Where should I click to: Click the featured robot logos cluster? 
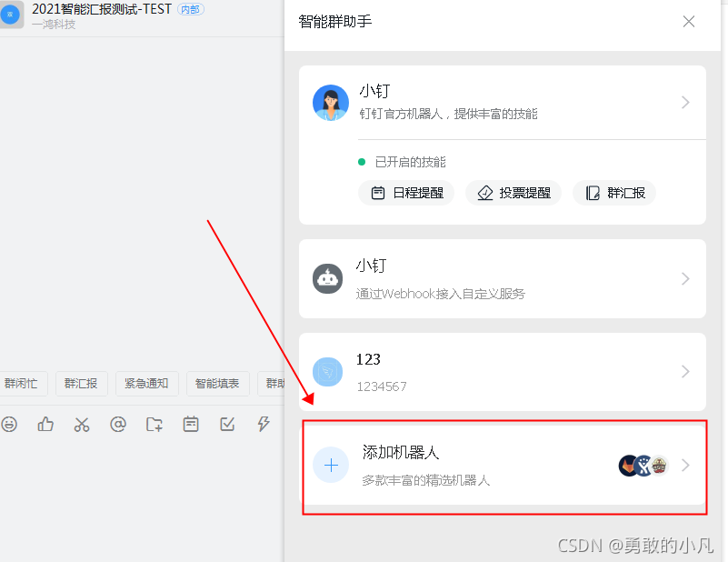pos(643,466)
